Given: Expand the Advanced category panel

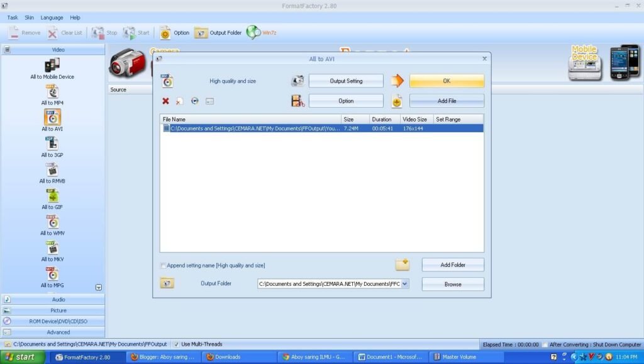Looking at the screenshot, I should pos(53,333).
